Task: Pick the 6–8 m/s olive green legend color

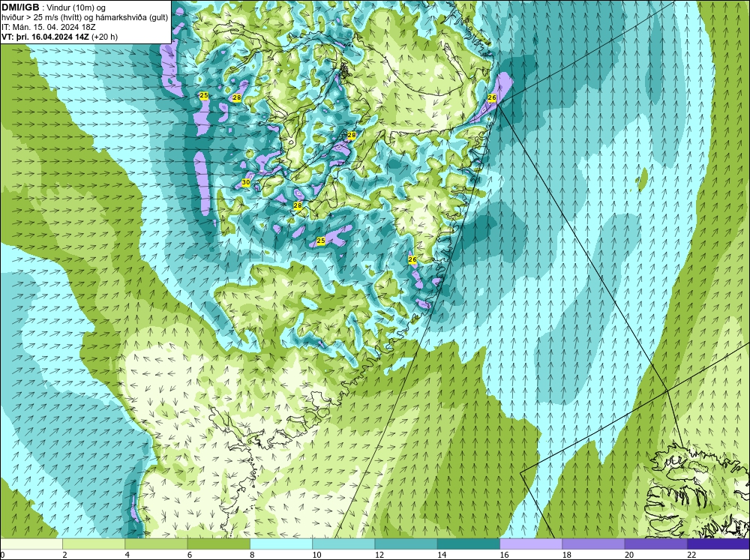Action: point(218,544)
